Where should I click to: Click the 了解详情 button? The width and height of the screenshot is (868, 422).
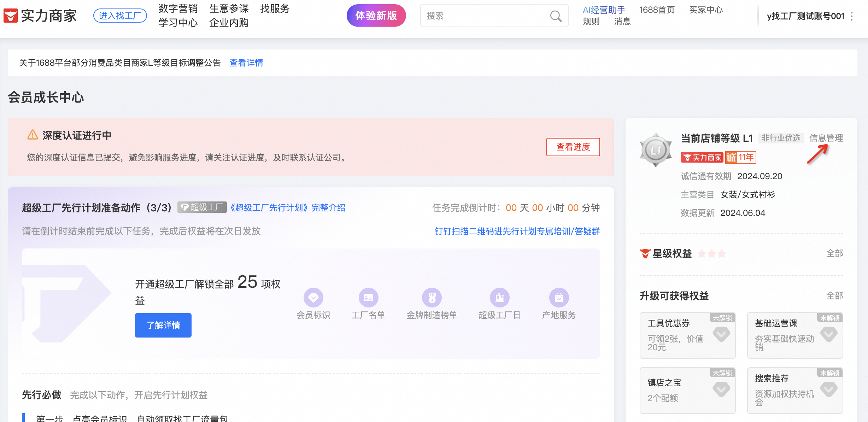click(x=163, y=325)
